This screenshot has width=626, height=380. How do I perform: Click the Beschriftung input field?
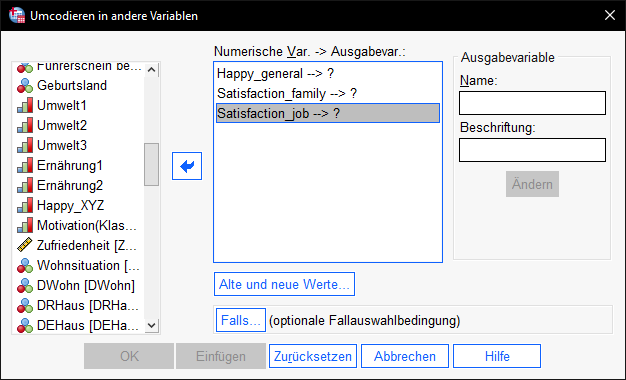[x=532, y=150]
